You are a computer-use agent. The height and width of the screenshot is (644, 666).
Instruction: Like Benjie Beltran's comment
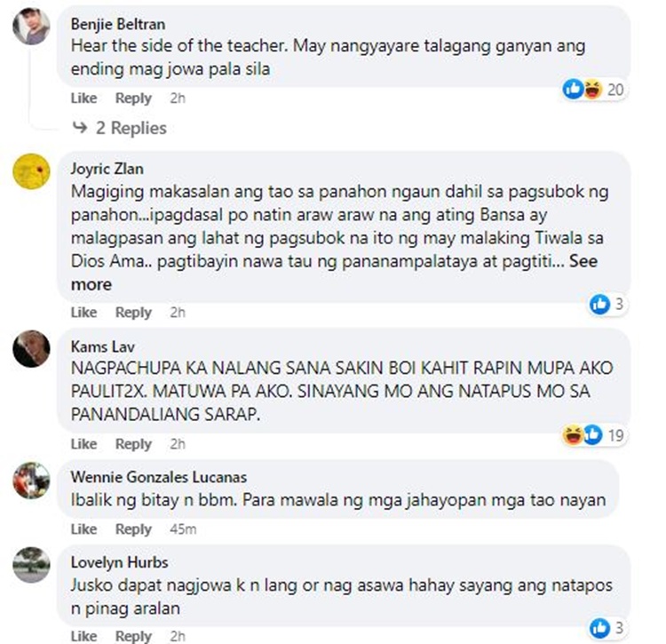point(83,98)
